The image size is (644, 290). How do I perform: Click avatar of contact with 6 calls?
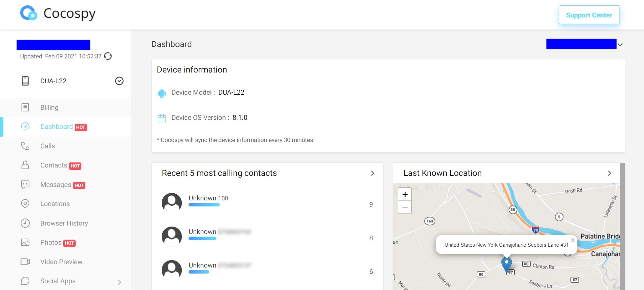[x=172, y=270]
